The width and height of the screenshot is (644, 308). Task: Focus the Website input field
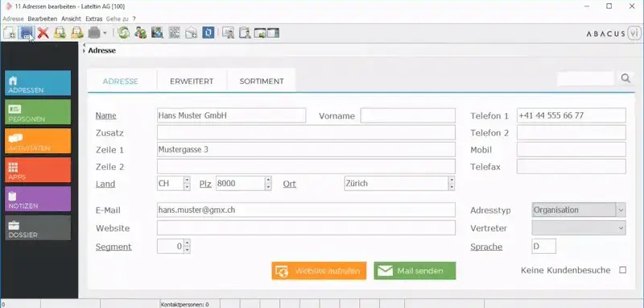point(307,228)
